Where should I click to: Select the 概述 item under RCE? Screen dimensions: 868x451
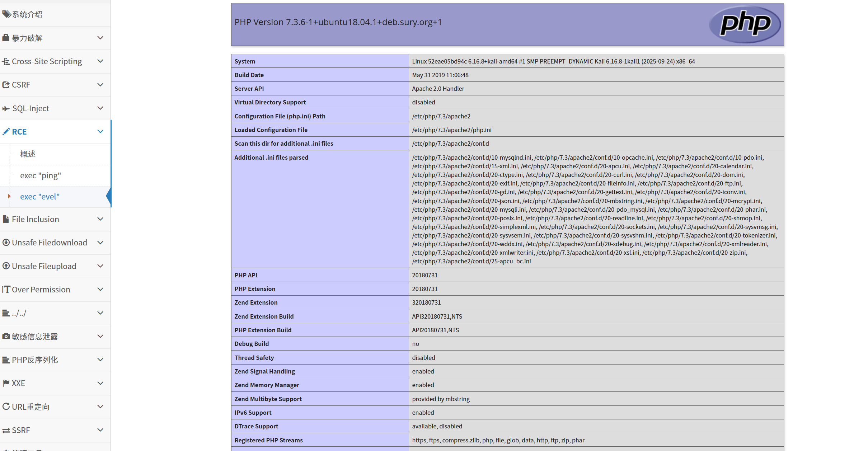coord(28,154)
